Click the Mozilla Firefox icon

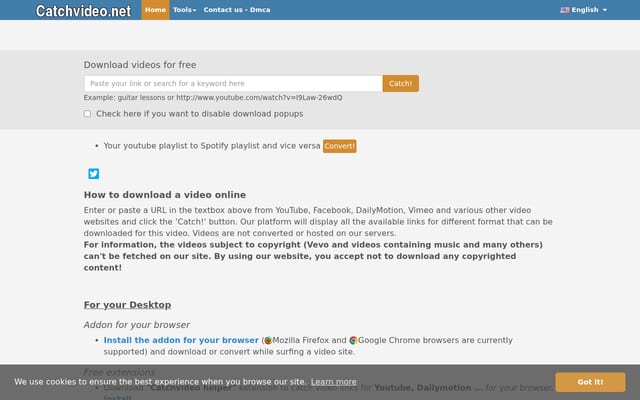pyautogui.click(x=268, y=340)
